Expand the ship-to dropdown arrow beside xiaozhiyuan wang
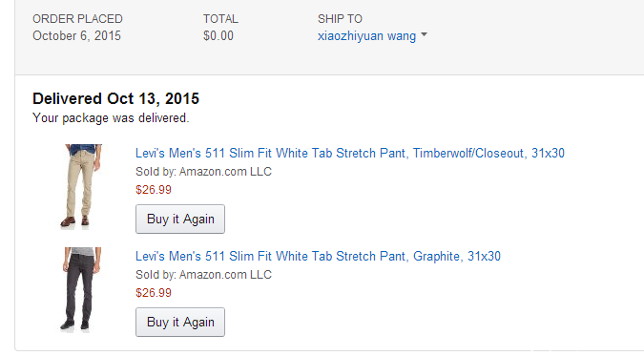This screenshot has width=644, height=356. pyautogui.click(x=425, y=35)
